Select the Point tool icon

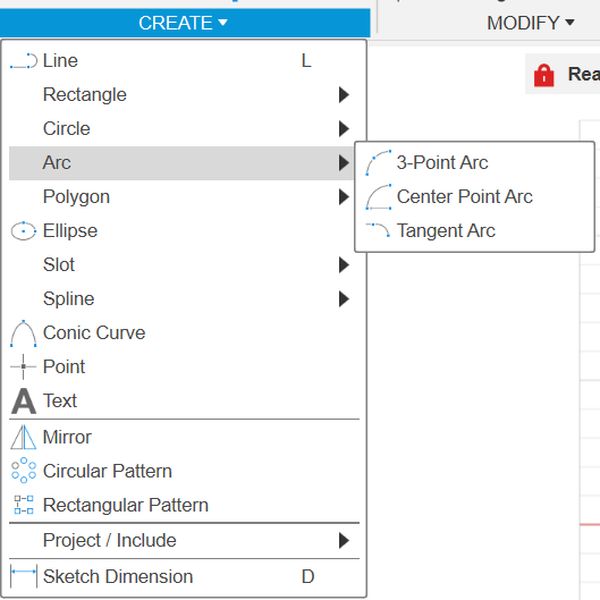point(23,367)
